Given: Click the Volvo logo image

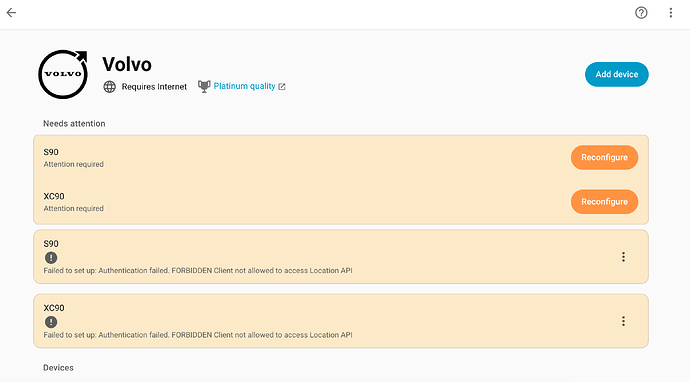Looking at the screenshot, I should pos(63,74).
